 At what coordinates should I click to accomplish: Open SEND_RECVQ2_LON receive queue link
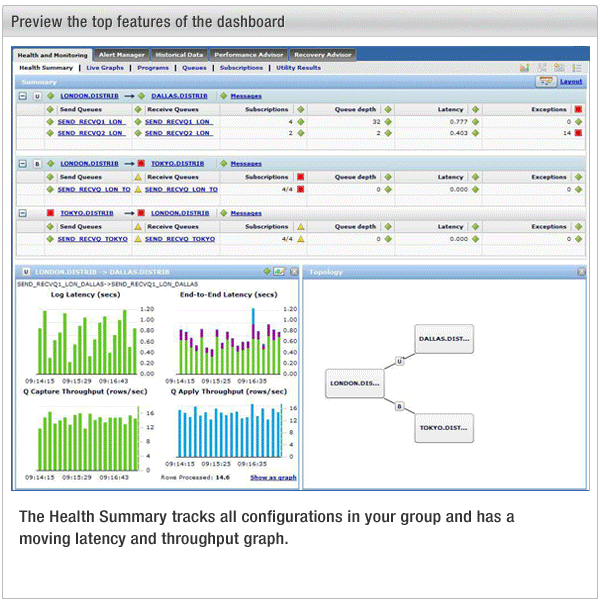(179, 133)
